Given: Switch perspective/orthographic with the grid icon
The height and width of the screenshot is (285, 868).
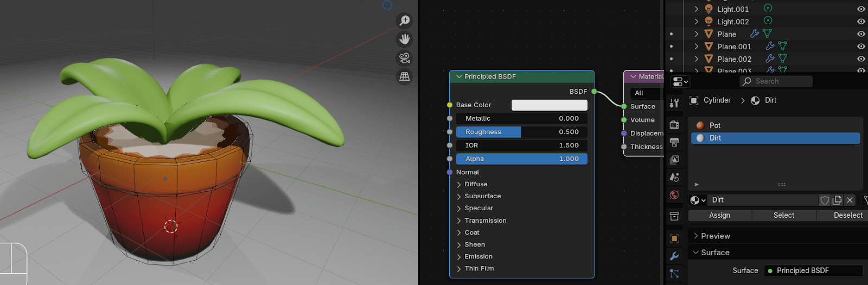Looking at the screenshot, I should point(405,77).
